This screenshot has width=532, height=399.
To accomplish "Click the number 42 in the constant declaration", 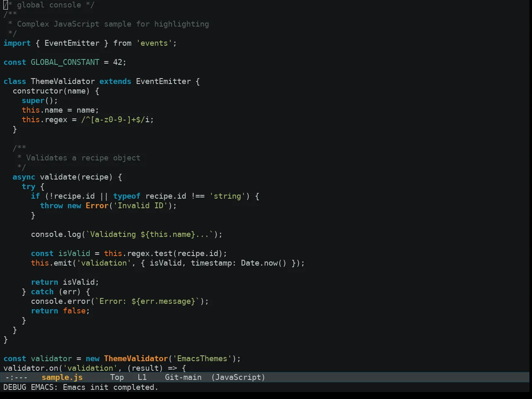I will (118, 62).
